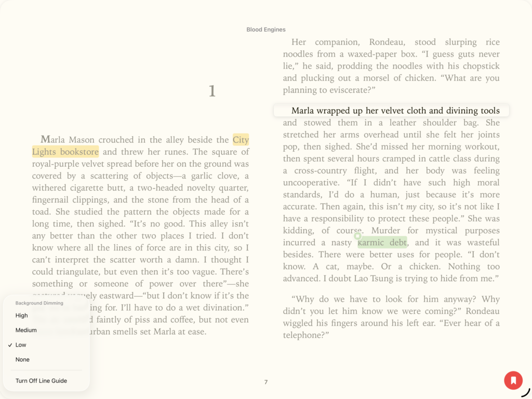Tap the green highlight's round selection handle
This screenshot has width=532, height=399.
357,235
